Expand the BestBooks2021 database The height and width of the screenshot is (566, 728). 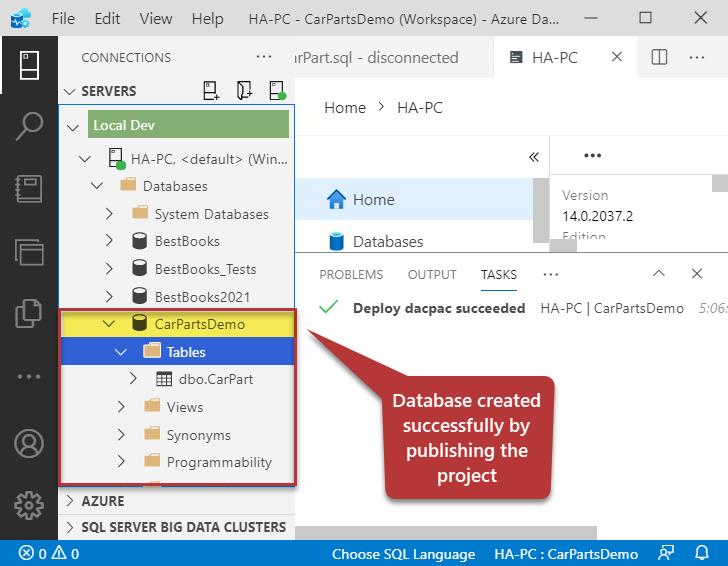[x=109, y=296]
